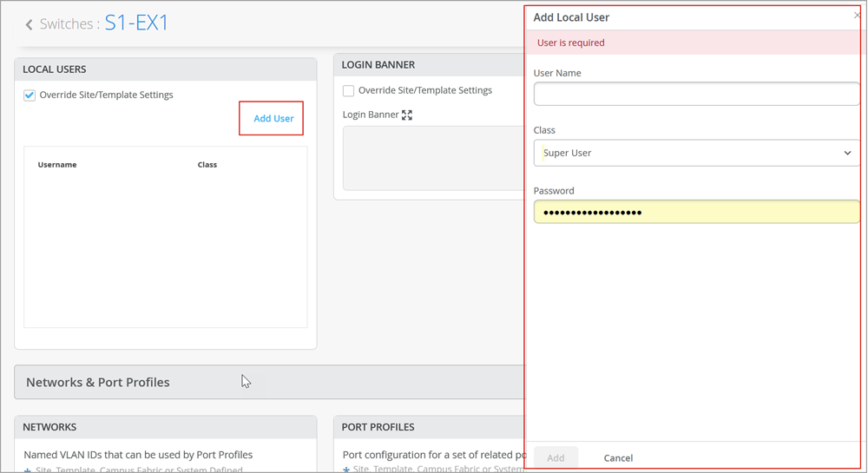Open the Switches breadcrumb link
The width and height of the screenshot is (868, 473).
pyautogui.click(x=67, y=23)
